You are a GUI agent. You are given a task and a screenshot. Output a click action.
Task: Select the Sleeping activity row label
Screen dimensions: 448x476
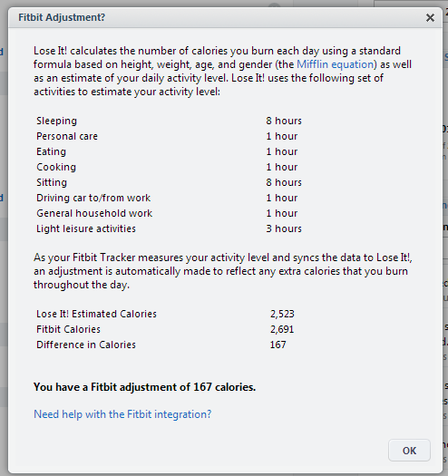point(56,121)
